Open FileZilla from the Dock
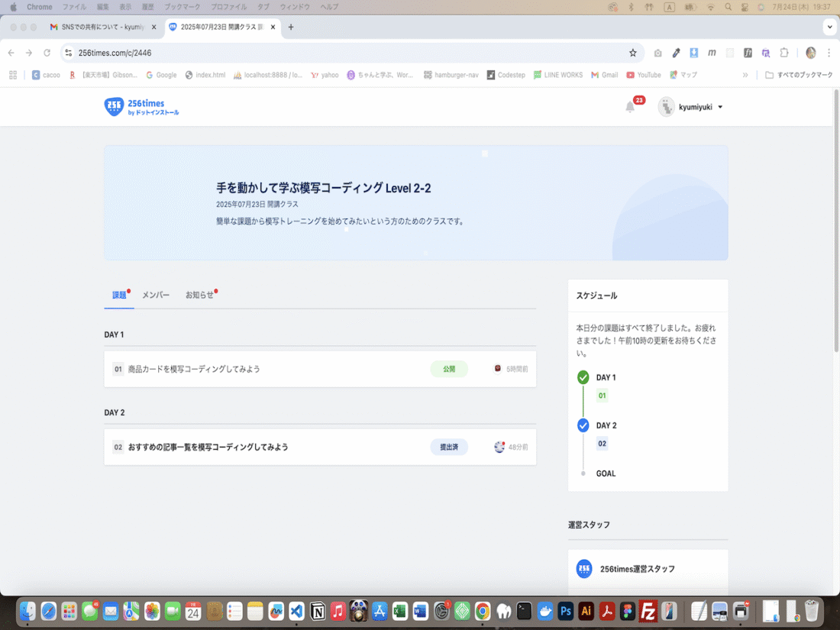 click(x=649, y=611)
